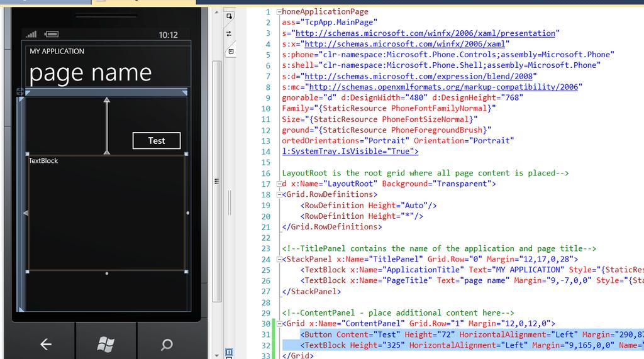This screenshot has width=644, height=359.
Task: Click the designer vertical scrollbar thumb
Action: coord(216,180)
